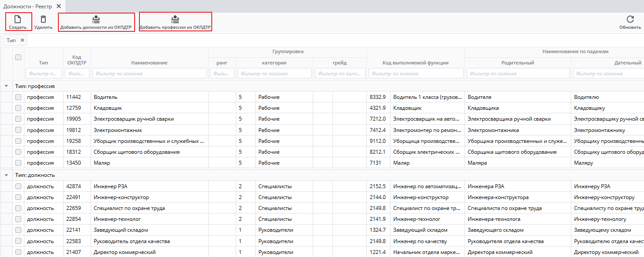Click the Инженер по качеству function cell

pyautogui.click(x=427, y=241)
